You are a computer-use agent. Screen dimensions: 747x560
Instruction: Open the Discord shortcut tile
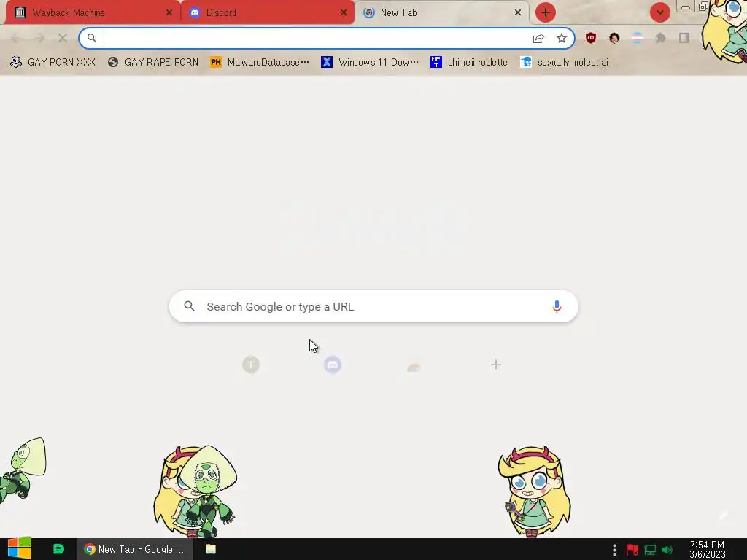coord(333,365)
